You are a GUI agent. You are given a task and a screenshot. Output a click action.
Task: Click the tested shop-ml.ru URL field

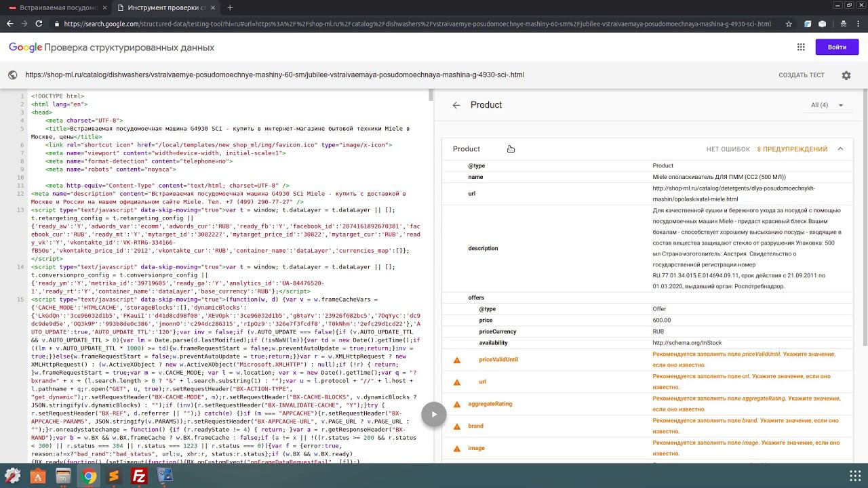275,75
